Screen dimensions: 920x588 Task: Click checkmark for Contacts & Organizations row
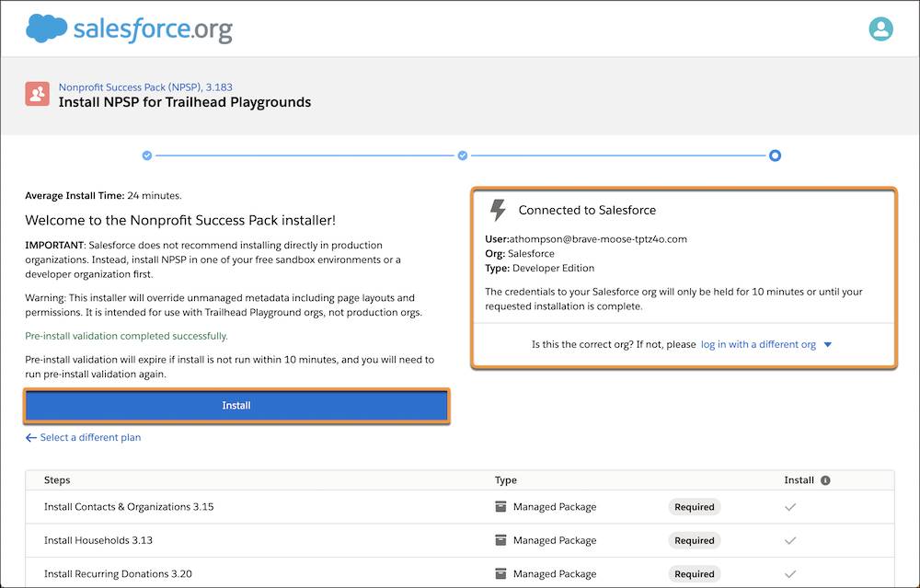[x=790, y=507]
